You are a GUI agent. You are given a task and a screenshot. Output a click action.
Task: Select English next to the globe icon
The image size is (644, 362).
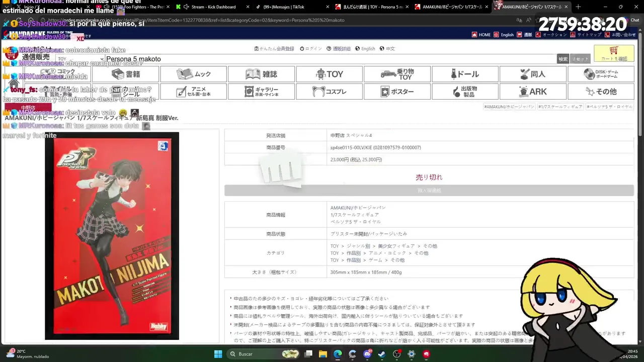(x=365, y=49)
